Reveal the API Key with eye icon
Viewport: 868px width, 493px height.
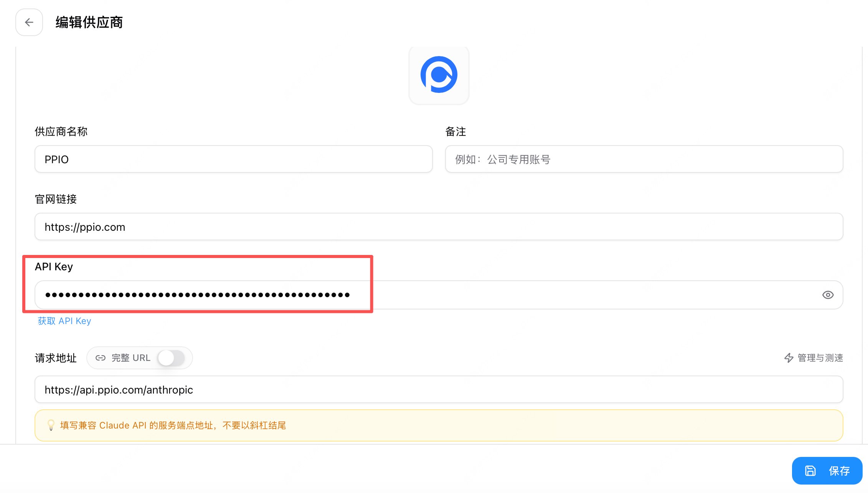click(828, 295)
